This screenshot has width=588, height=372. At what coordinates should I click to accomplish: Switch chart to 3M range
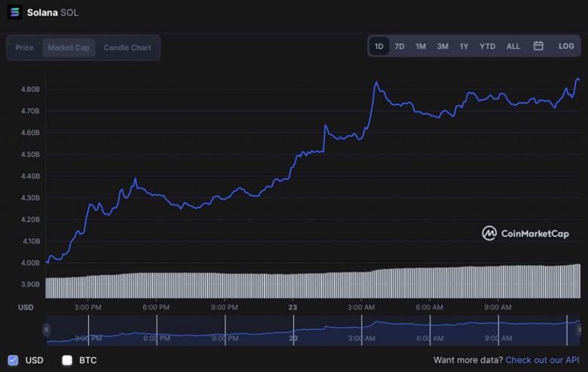[443, 46]
